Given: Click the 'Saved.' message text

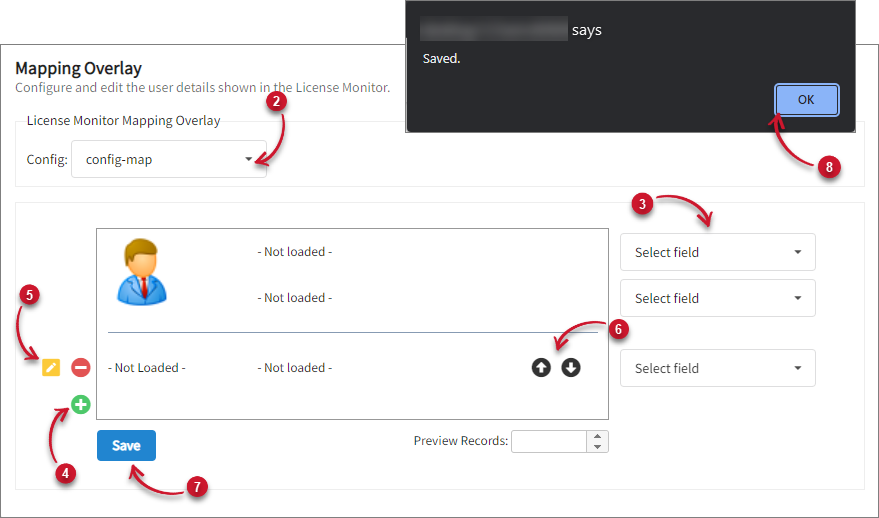Looking at the screenshot, I should [441, 58].
